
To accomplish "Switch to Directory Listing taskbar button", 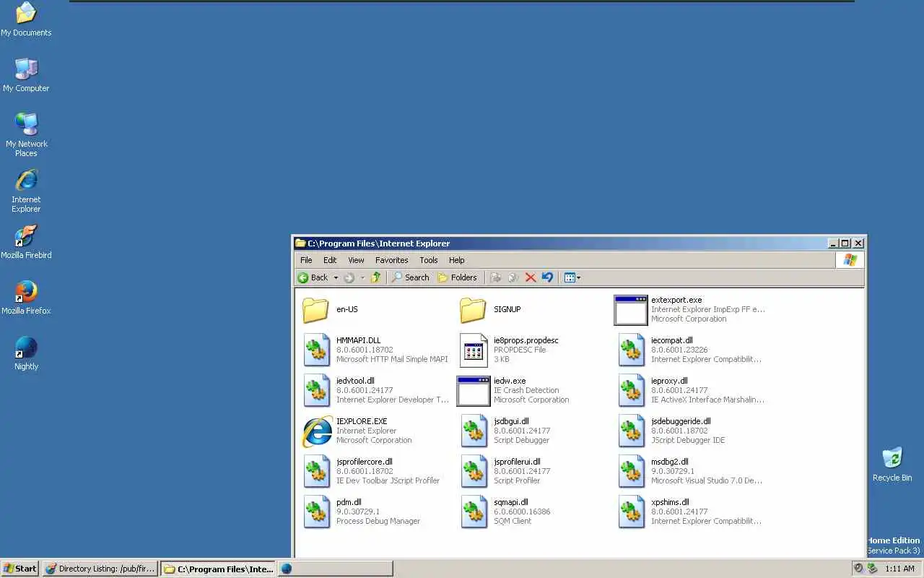I will 100,569.
